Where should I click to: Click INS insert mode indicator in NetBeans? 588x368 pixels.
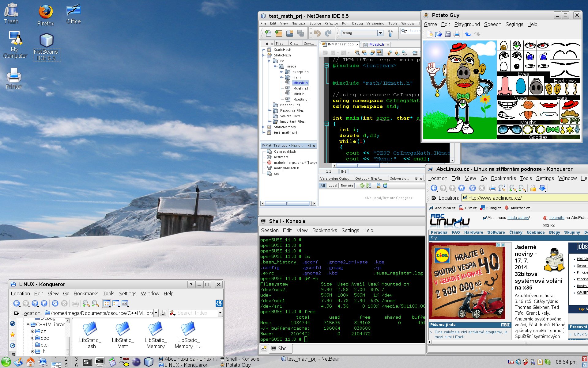344,171
